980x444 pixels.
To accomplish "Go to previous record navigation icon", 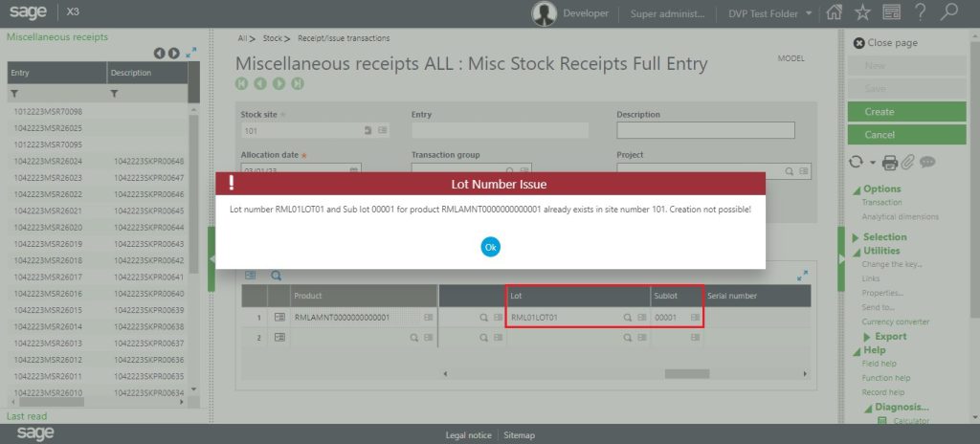I will coord(260,83).
